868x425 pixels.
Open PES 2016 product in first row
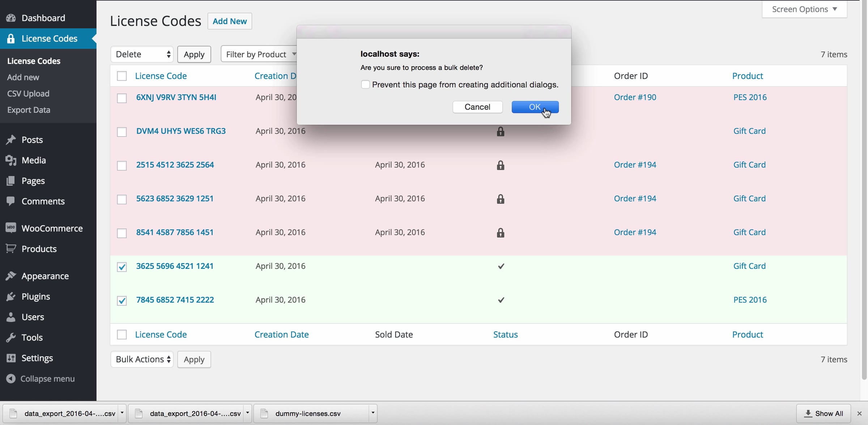pos(750,97)
